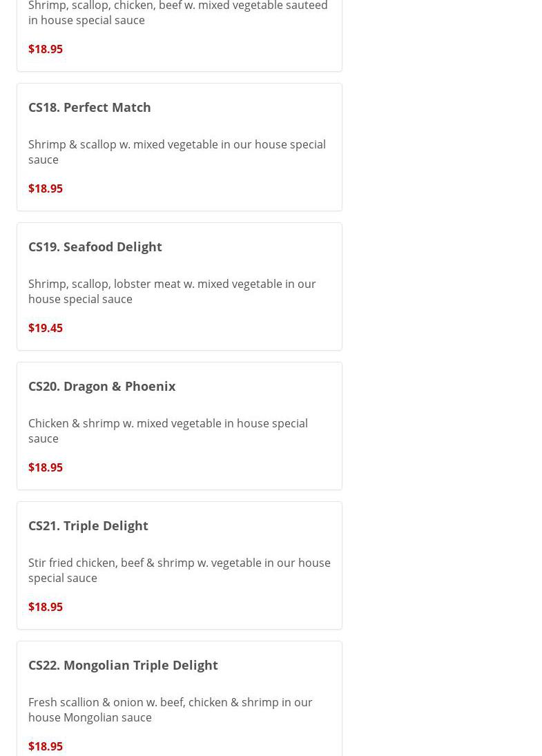The image size is (542, 756).
Task: Click the Perfect Match shrimp & scallop description
Action: point(177,152)
